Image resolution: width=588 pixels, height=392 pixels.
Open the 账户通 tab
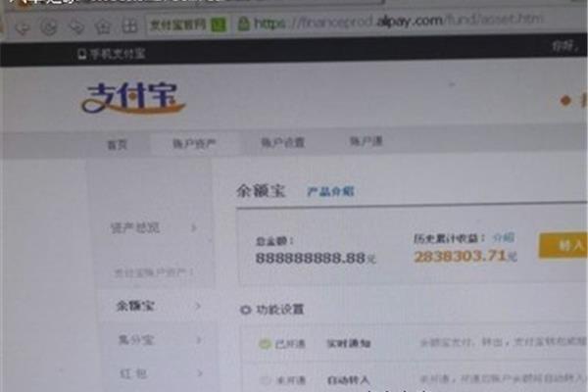coord(366,141)
